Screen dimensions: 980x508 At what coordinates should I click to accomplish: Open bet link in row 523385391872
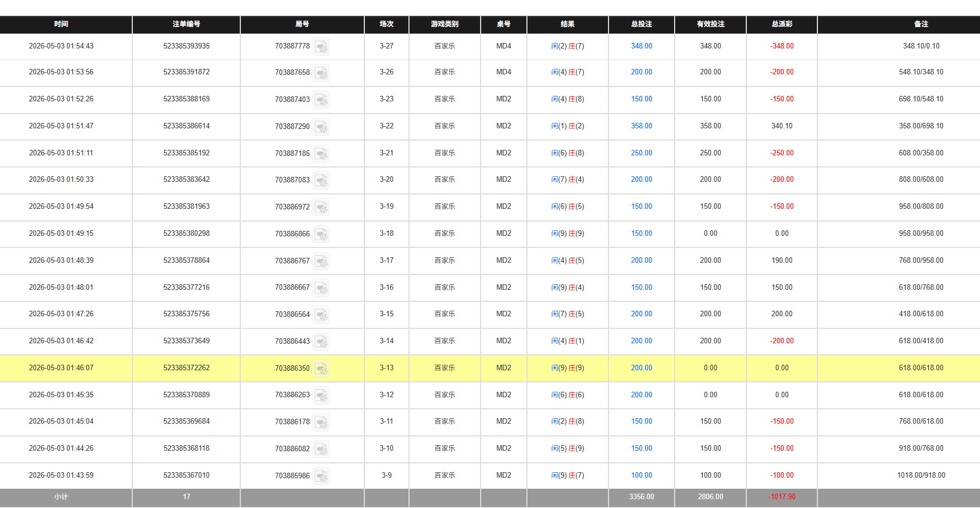(x=642, y=72)
